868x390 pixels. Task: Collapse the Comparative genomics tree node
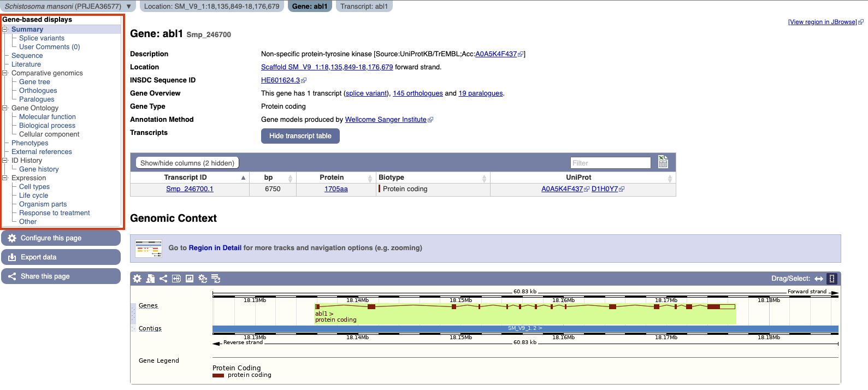5,73
